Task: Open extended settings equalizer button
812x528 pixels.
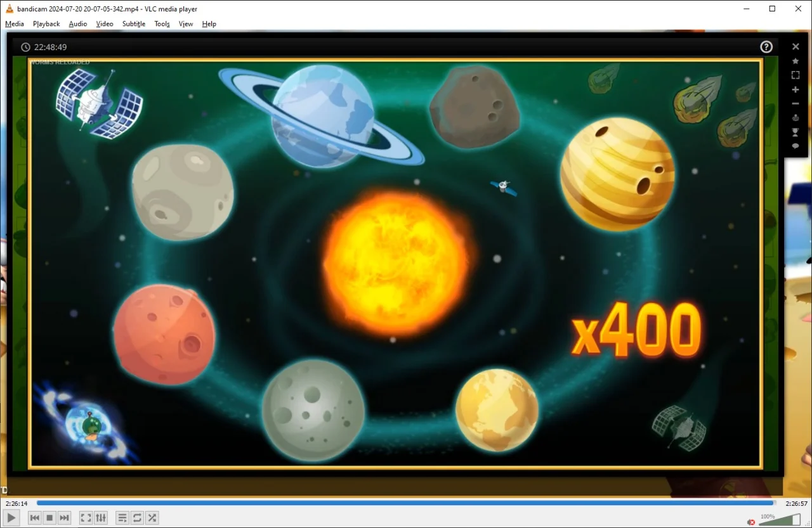Action: pyautogui.click(x=101, y=518)
